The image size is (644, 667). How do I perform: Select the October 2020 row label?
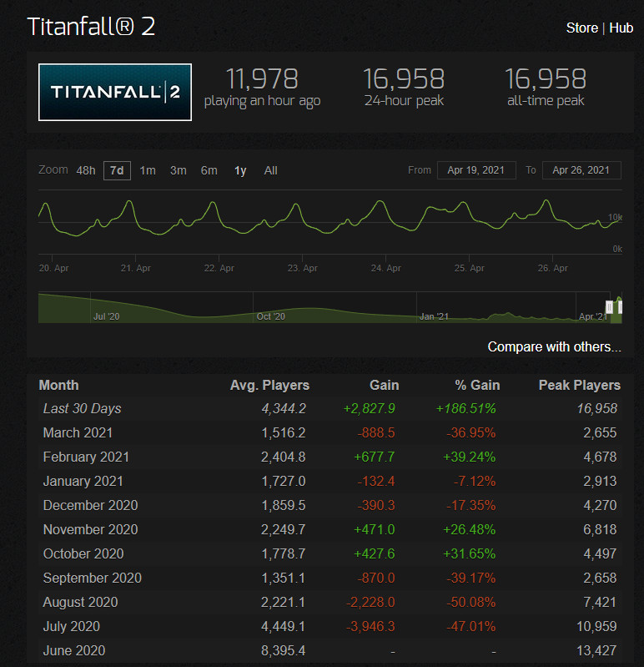pos(83,553)
